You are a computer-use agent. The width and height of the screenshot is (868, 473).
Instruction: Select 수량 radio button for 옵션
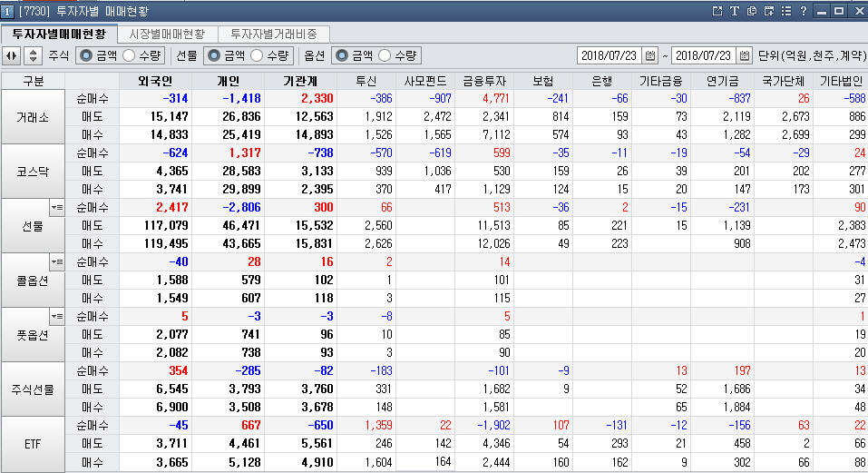point(385,55)
